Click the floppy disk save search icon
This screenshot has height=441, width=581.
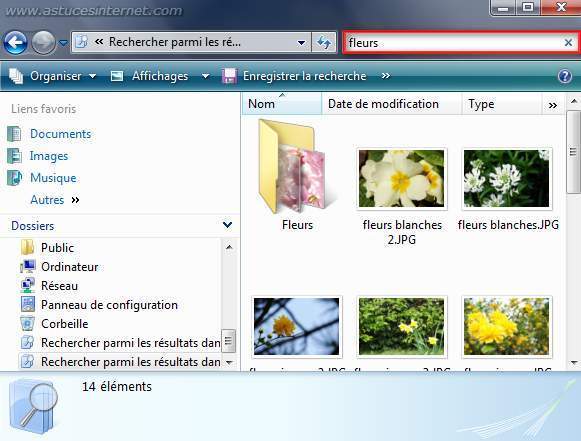(229, 76)
